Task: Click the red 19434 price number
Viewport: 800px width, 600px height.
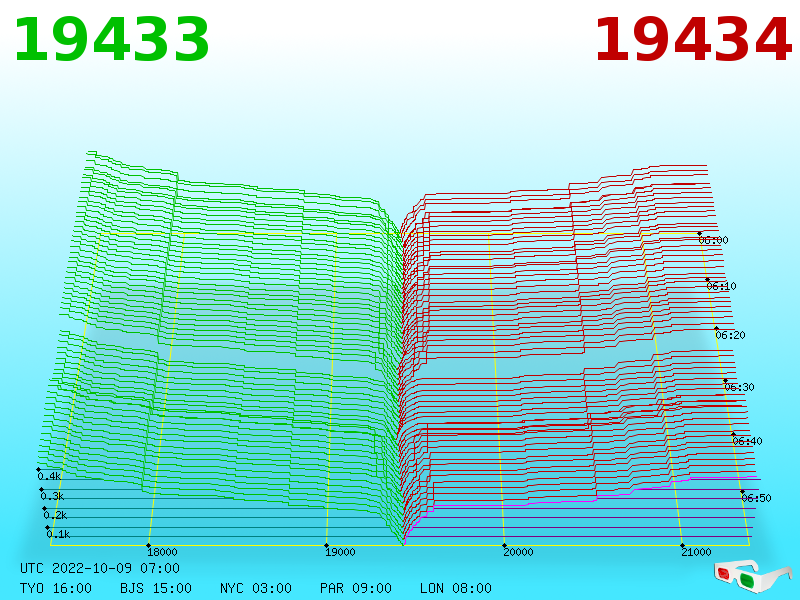Action: tap(693, 40)
